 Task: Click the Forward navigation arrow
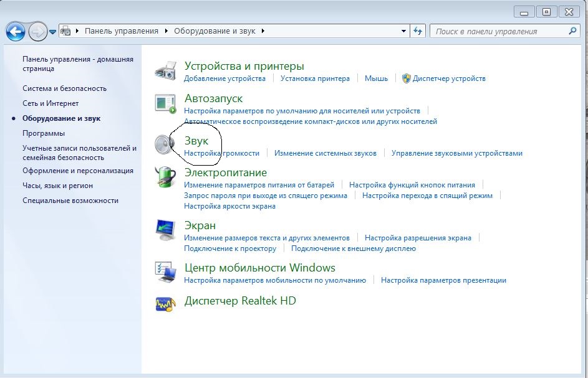[x=38, y=32]
